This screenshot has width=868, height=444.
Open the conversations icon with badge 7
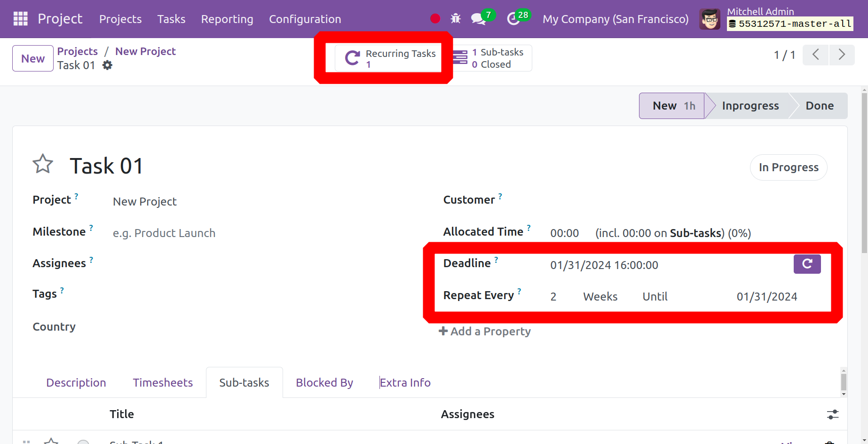pyautogui.click(x=478, y=19)
